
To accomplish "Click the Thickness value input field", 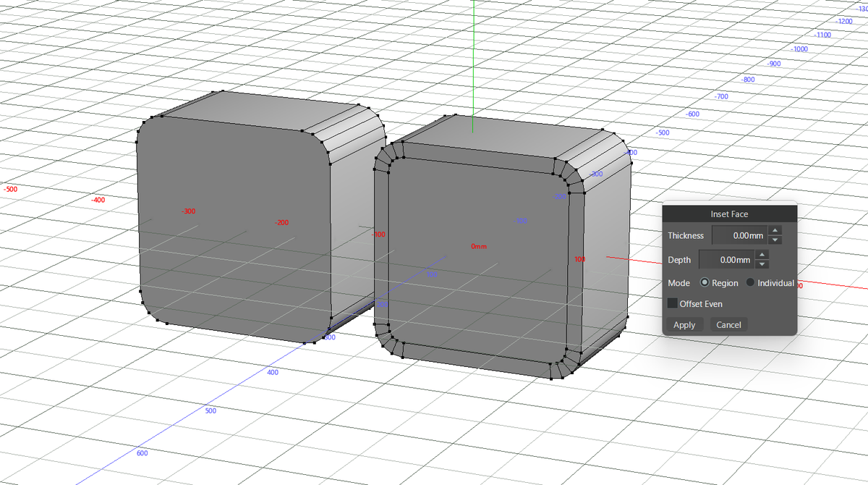I will click(739, 235).
